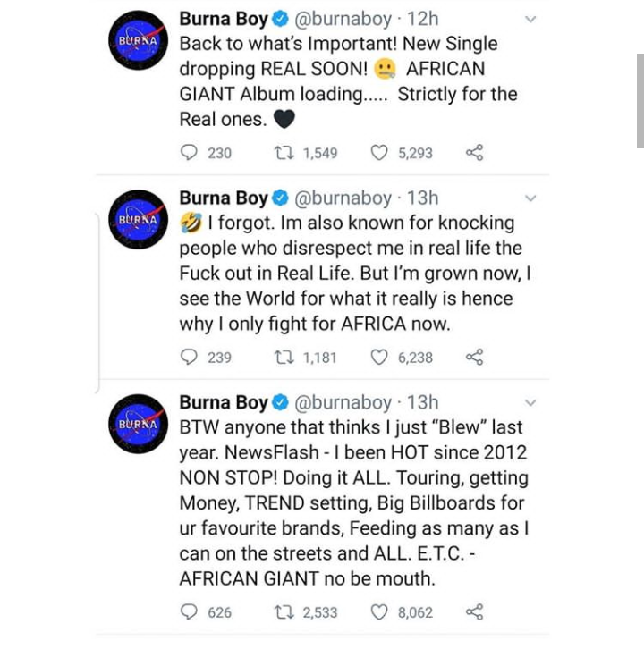Open Burna avatar on the topmost tweet
The width and height of the screenshot is (644, 649).
point(137,40)
